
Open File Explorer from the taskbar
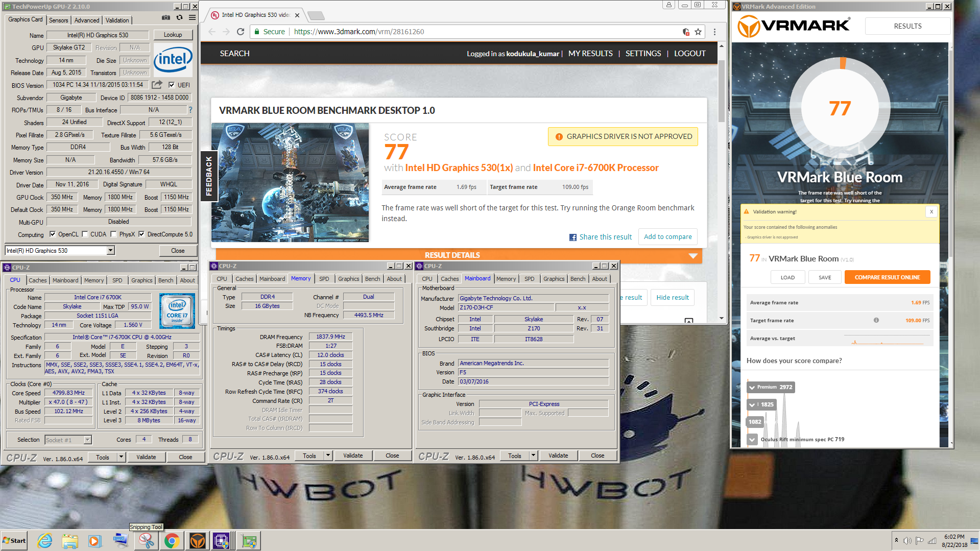tap(70, 540)
